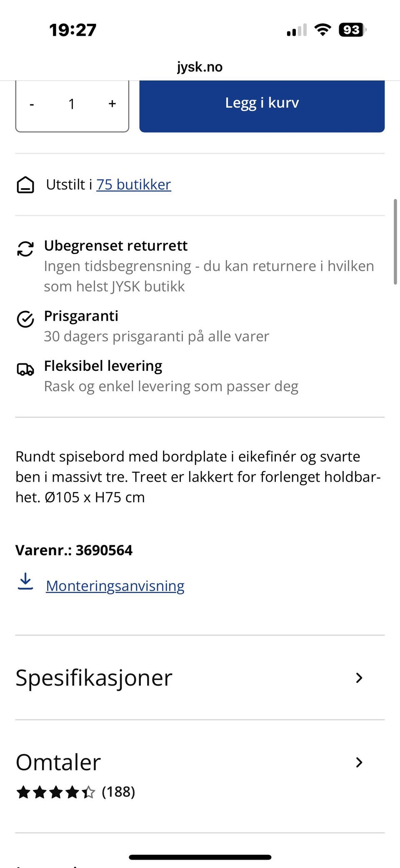Tap the Wi-Fi icon in status bar

[322, 30]
